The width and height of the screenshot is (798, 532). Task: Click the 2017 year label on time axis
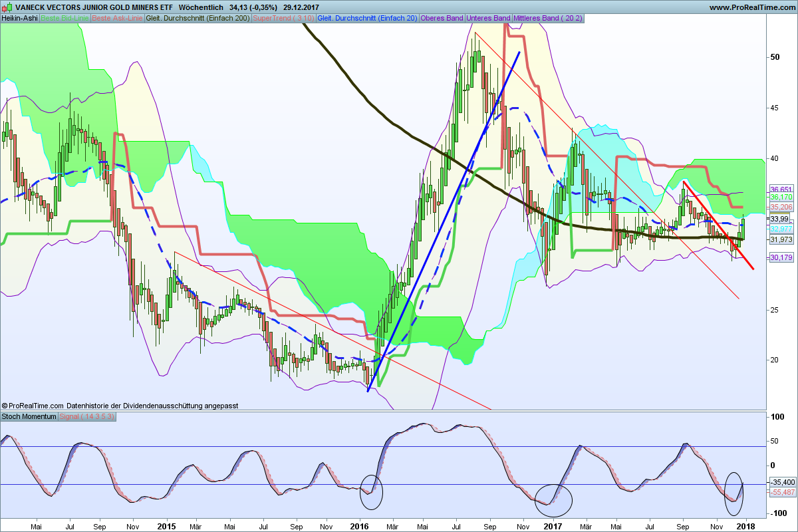(x=553, y=526)
